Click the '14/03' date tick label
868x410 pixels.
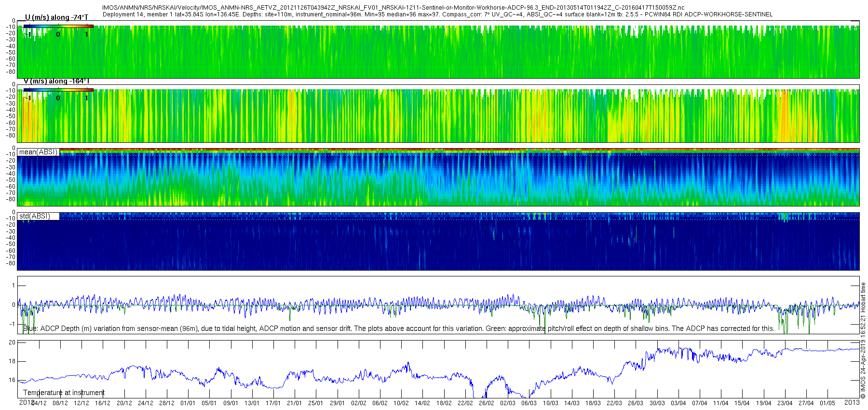pyautogui.click(x=571, y=403)
